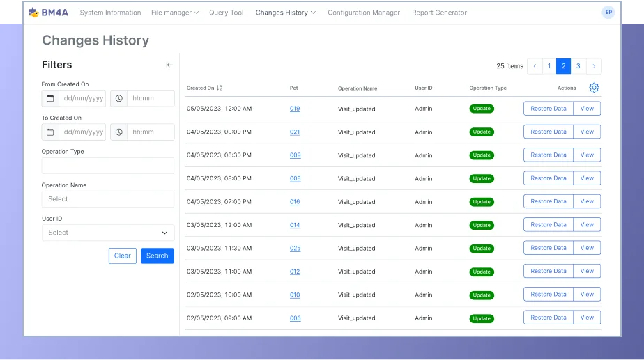Click date 02/05/2023, 10:00 AM cell
Image resolution: width=644 pixels, height=360 pixels.
coord(220,295)
